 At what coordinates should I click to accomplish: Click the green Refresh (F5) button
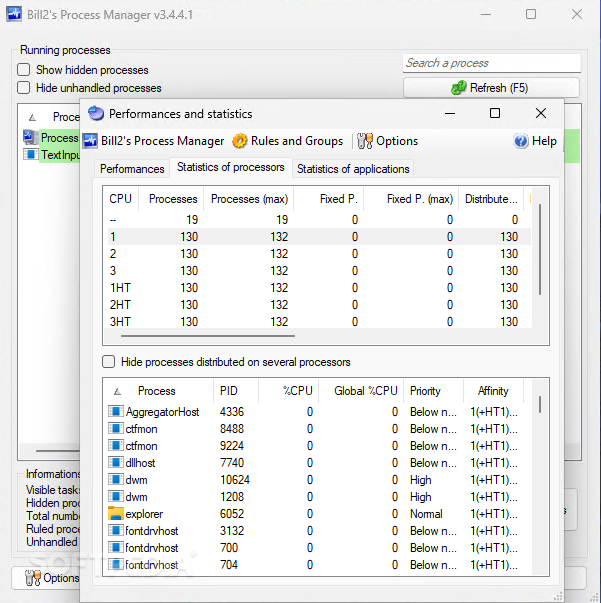(x=491, y=88)
